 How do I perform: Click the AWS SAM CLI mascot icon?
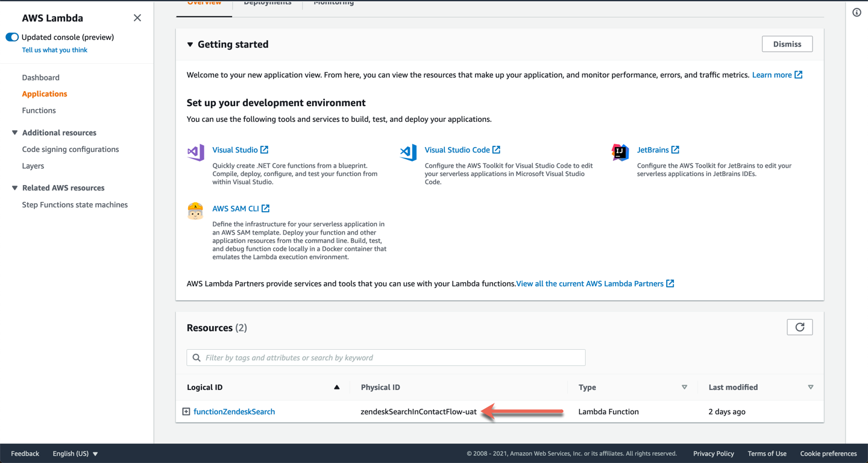click(195, 211)
